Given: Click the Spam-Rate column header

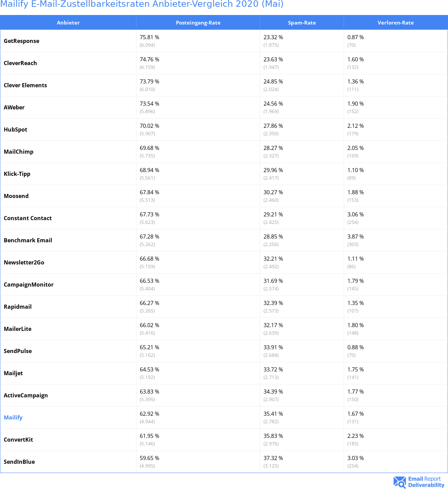Looking at the screenshot, I should 302,22.
